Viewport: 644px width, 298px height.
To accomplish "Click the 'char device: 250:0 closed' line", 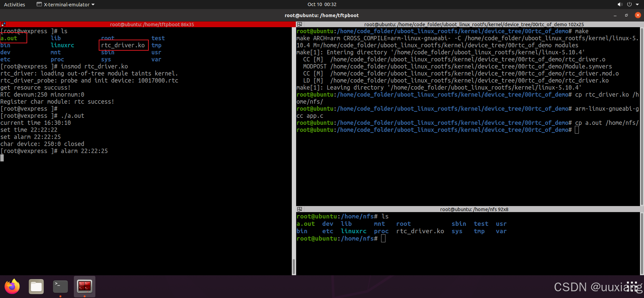I will point(42,144).
